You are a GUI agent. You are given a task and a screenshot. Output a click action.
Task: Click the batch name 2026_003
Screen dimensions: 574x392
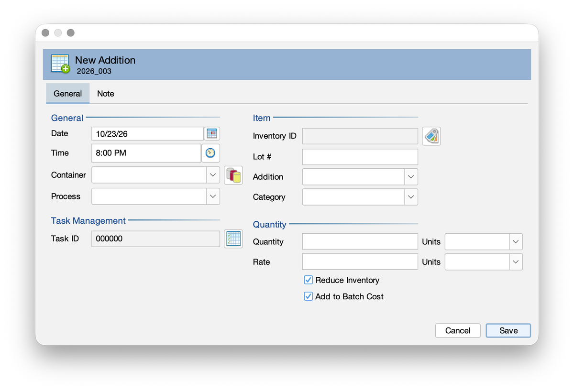coord(94,71)
